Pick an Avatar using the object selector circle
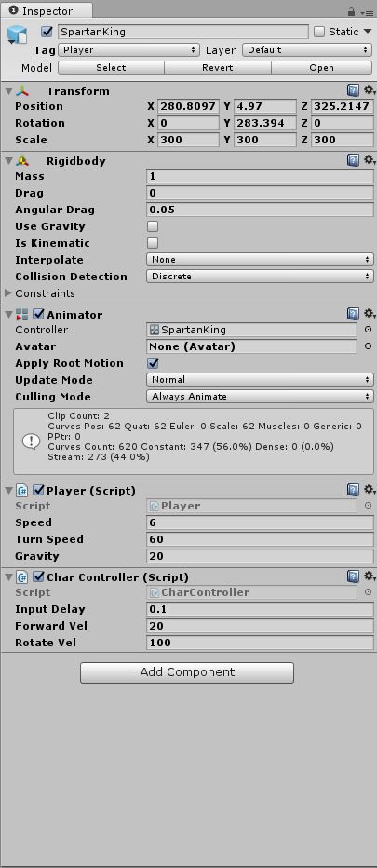 coord(368,346)
